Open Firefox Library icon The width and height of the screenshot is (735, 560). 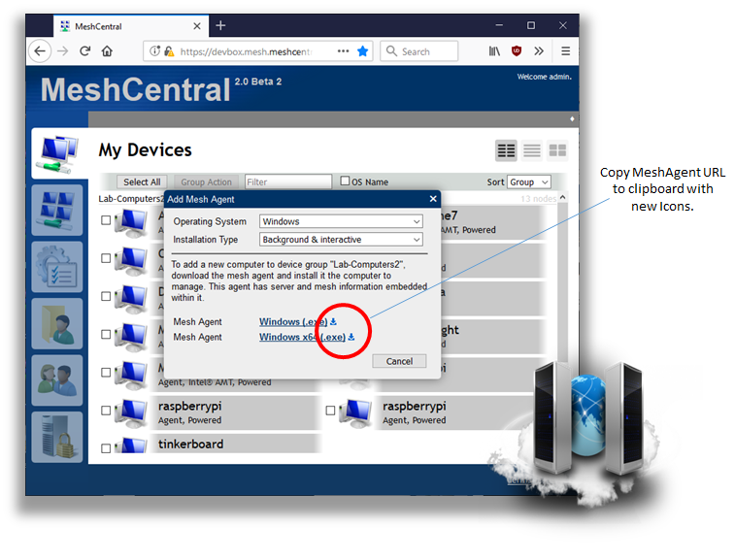494,51
